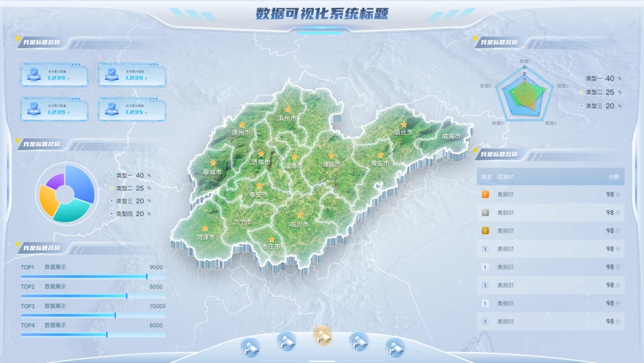Click the 数据可视化系统标题 header title
The height and width of the screenshot is (363, 644).
[x=321, y=14]
